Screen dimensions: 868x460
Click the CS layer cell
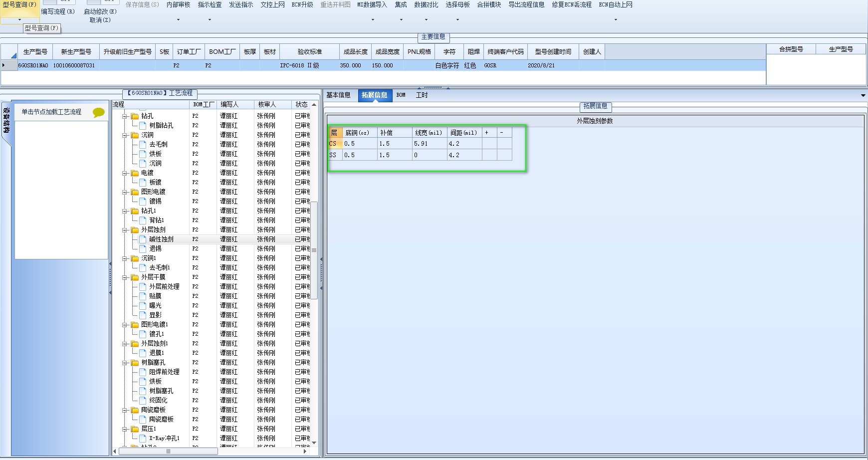[335, 144]
